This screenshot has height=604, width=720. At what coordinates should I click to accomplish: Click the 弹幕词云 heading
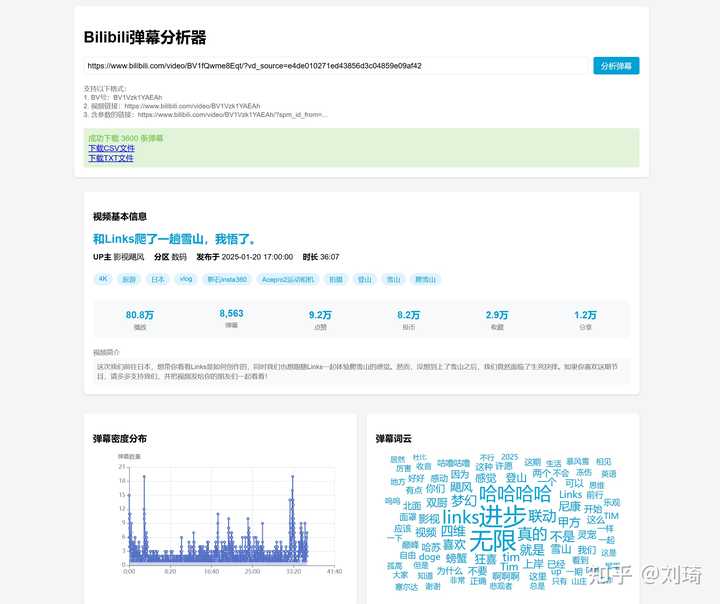[394, 439]
